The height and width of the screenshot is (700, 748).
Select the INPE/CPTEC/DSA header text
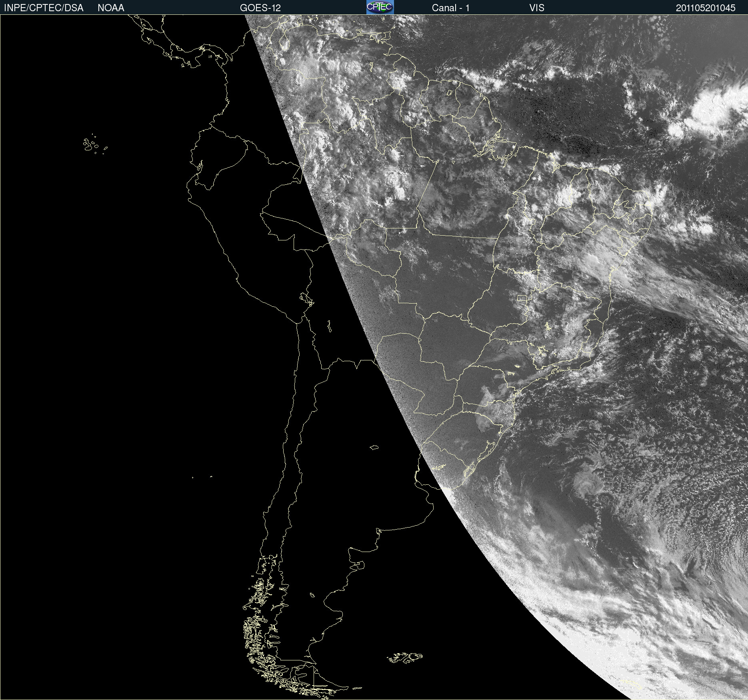click(x=44, y=8)
